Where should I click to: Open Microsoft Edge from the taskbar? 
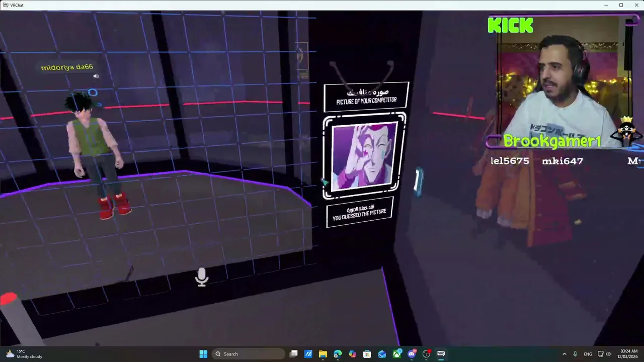pos(338,354)
